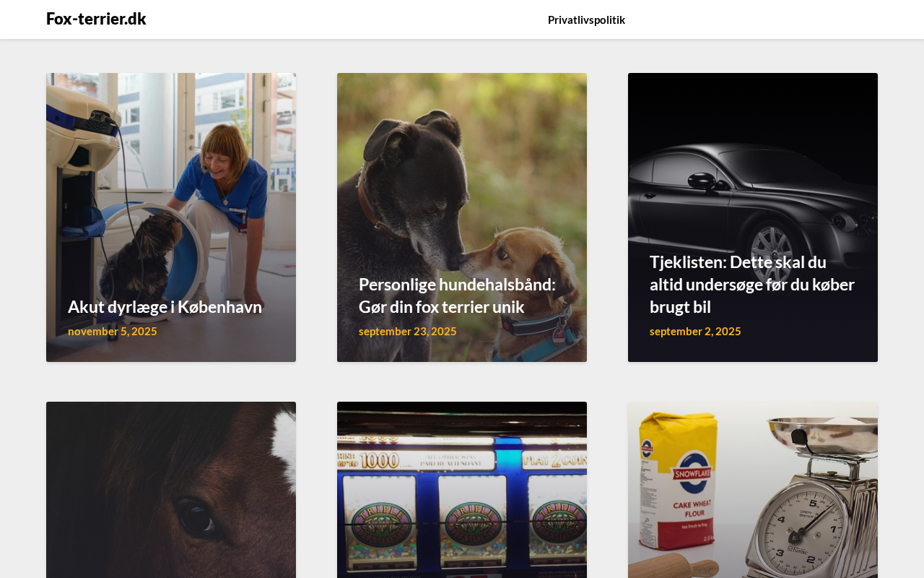Select the november 5, 2025 post date

(x=113, y=331)
